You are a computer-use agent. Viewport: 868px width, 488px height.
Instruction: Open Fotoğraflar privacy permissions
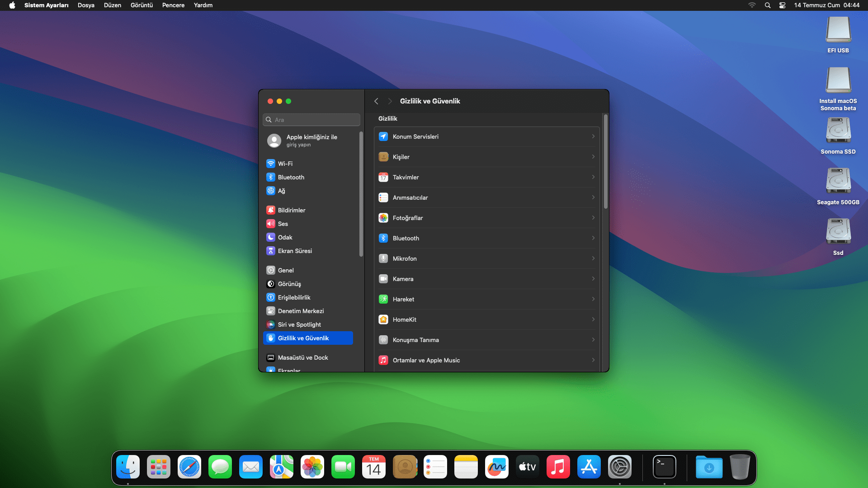[x=486, y=218]
